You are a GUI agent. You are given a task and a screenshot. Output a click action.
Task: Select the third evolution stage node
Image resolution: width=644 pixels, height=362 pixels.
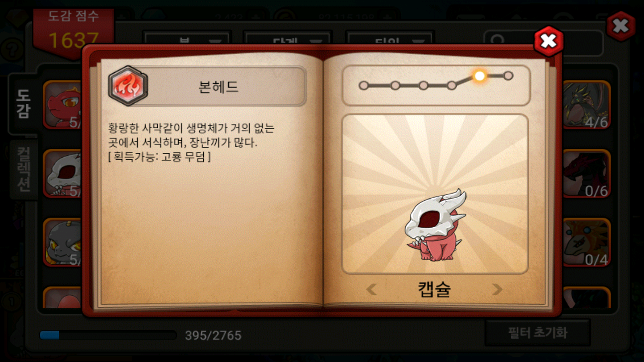coord(423,86)
